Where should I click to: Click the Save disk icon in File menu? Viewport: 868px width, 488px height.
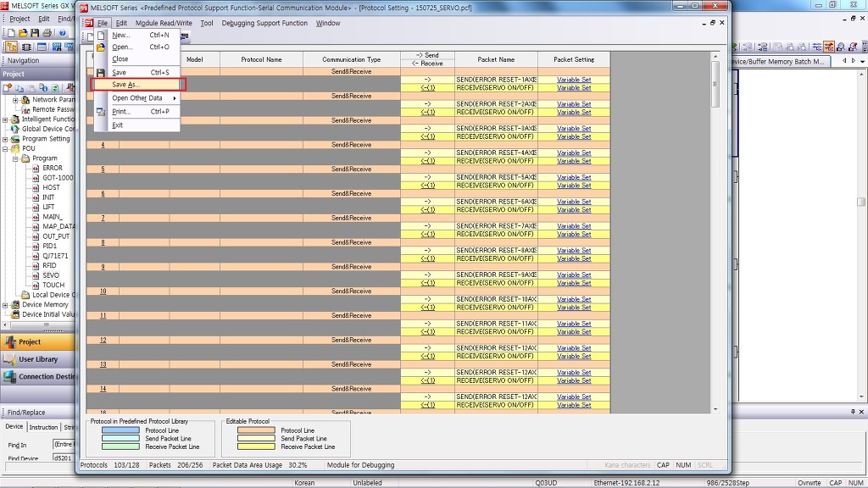(x=101, y=73)
